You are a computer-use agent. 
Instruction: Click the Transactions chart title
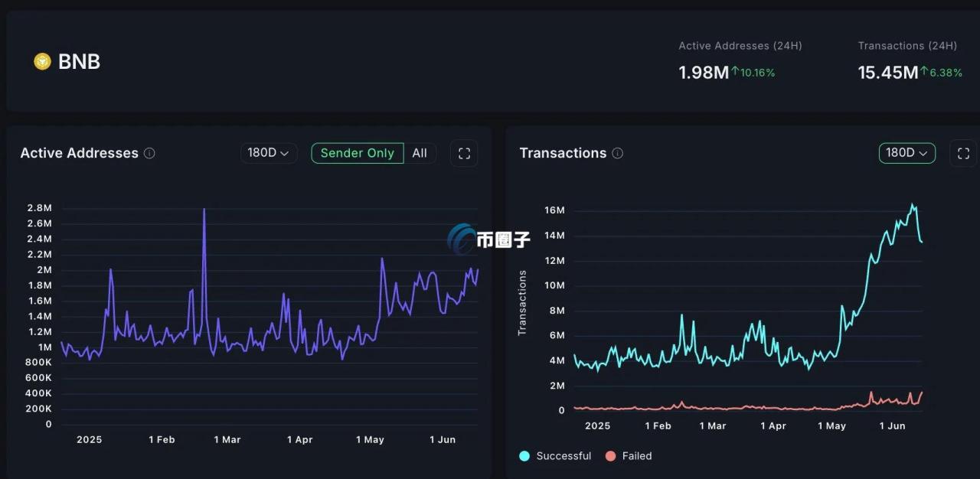[x=563, y=153]
